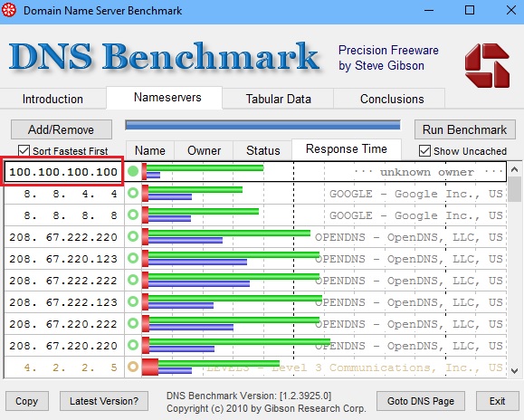Close the DNS Benchmark window
Image resolution: width=524 pixels, height=420 pixels.
(x=511, y=10)
